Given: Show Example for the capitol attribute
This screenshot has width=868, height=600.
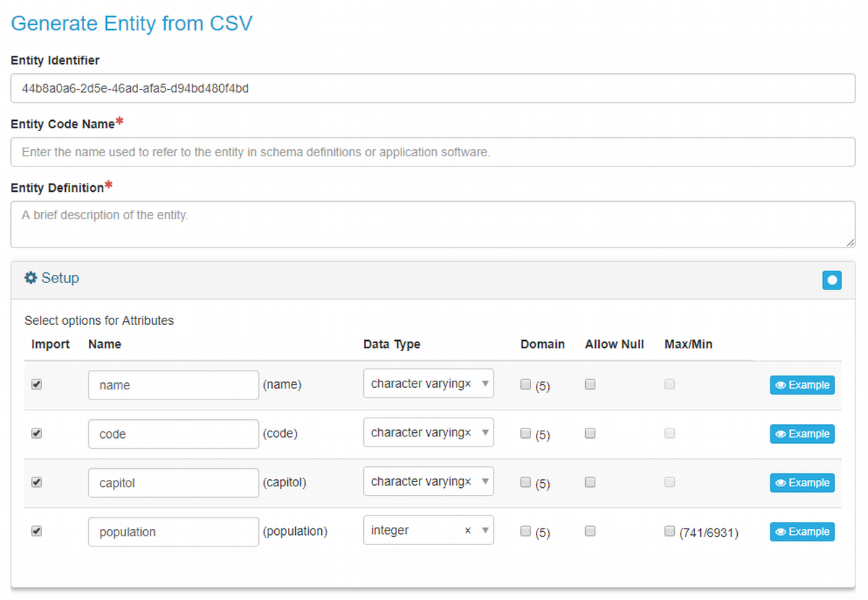Looking at the screenshot, I should tap(802, 483).
